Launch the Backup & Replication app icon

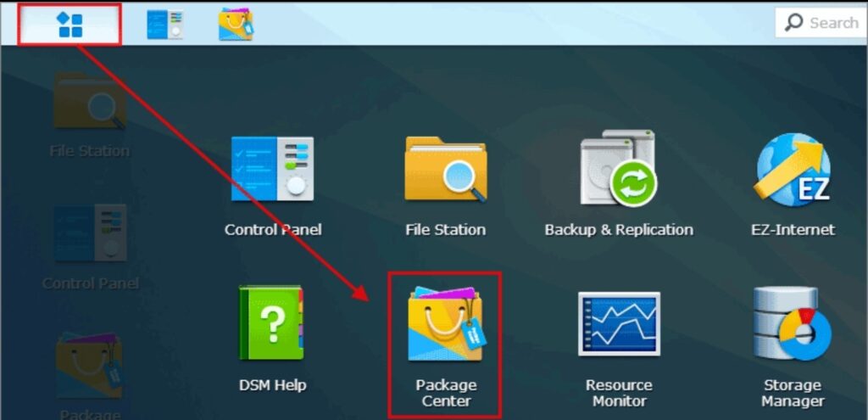click(x=618, y=169)
